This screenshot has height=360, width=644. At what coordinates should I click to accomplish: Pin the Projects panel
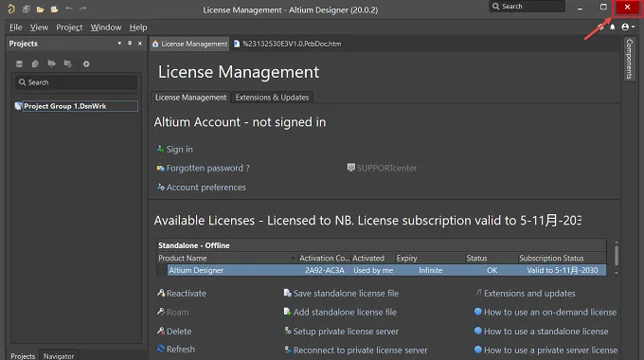pos(130,44)
